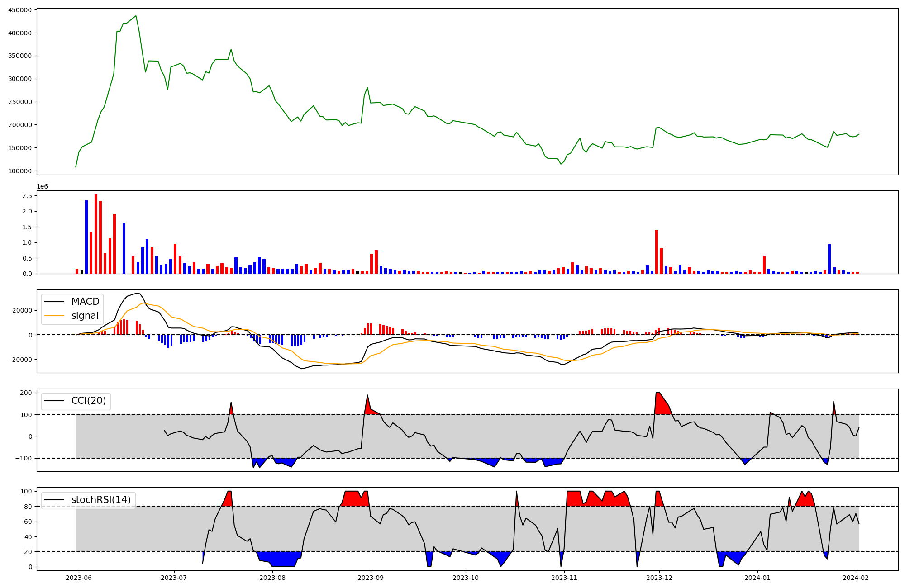Screen dimensions: 905x588
Task: Click the 2023-09 x-axis date label
Action: point(371,578)
